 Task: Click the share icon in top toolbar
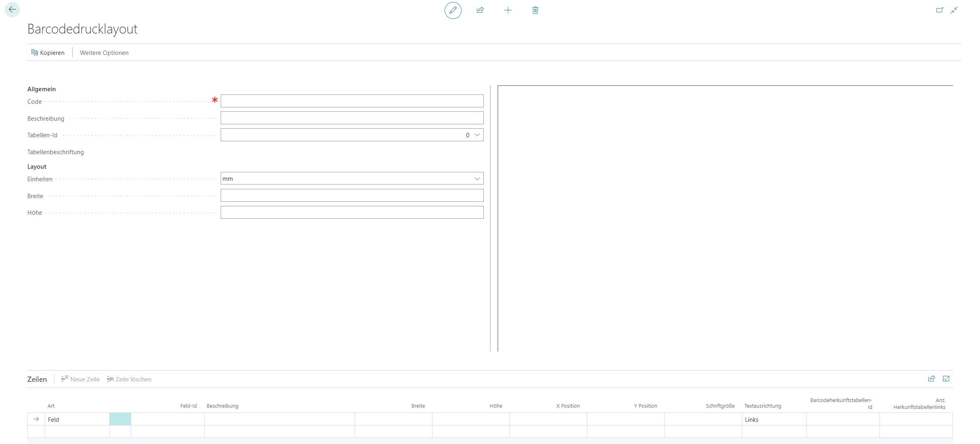pos(480,10)
